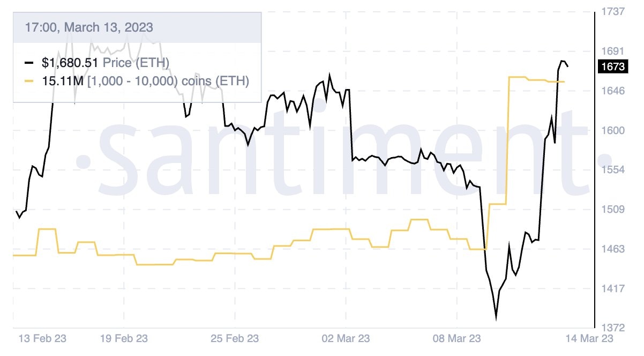Image resolution: width=644 pixels, height=356 pixels.
Task: Click the black Price (ETH) legend marker
Action: point(29,63)
